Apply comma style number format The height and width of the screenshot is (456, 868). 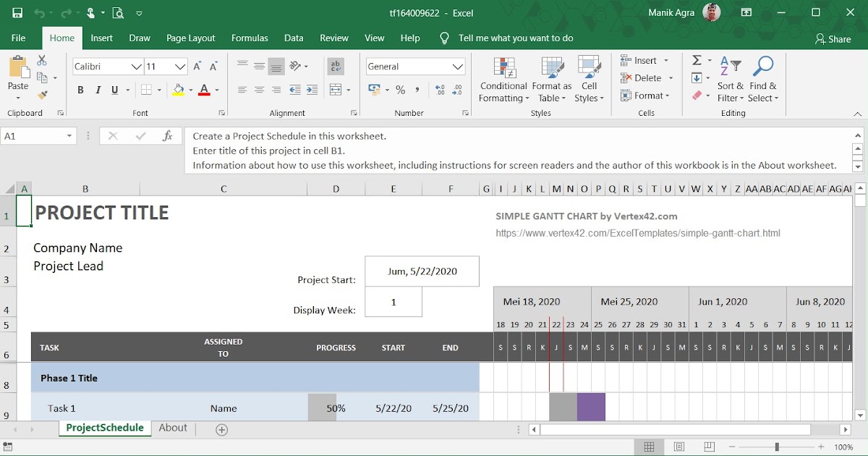(x=417, y=90)
